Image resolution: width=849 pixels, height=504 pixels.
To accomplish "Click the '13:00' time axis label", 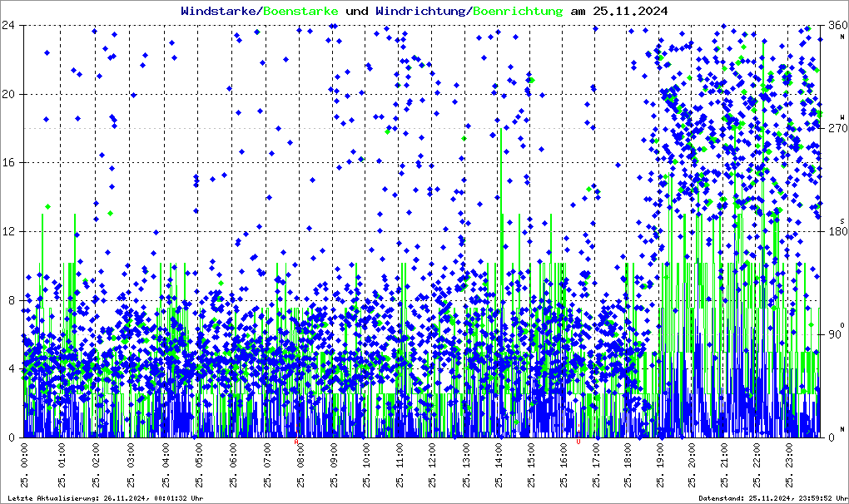I will [466, 455].
